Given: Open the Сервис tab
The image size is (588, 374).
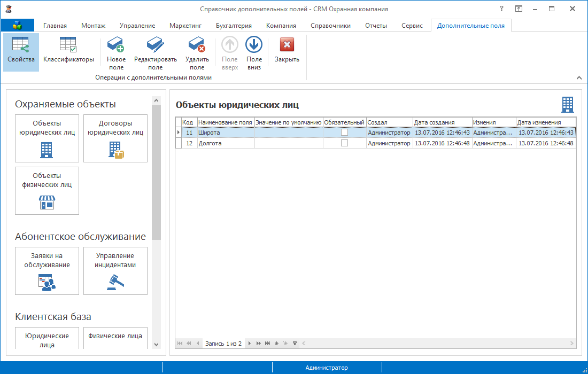Looking at the screenshot, I should pos(412,26).
